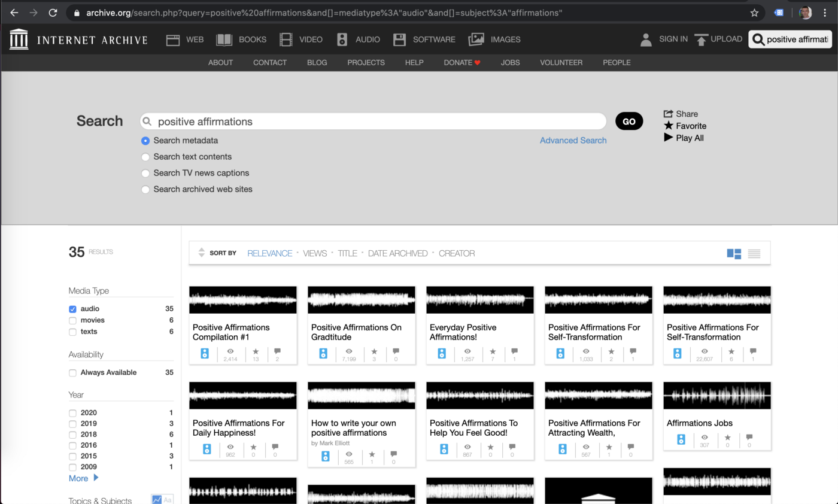Click the Upload arrow icon
Viewport: 838px width, 504px height.
(701, 40)
